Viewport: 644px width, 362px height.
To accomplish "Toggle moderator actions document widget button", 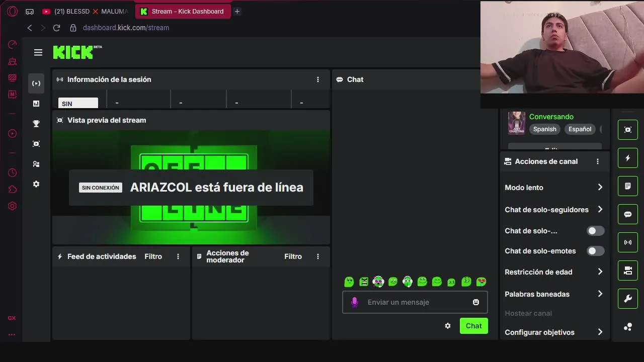I will tap(628, 186).
